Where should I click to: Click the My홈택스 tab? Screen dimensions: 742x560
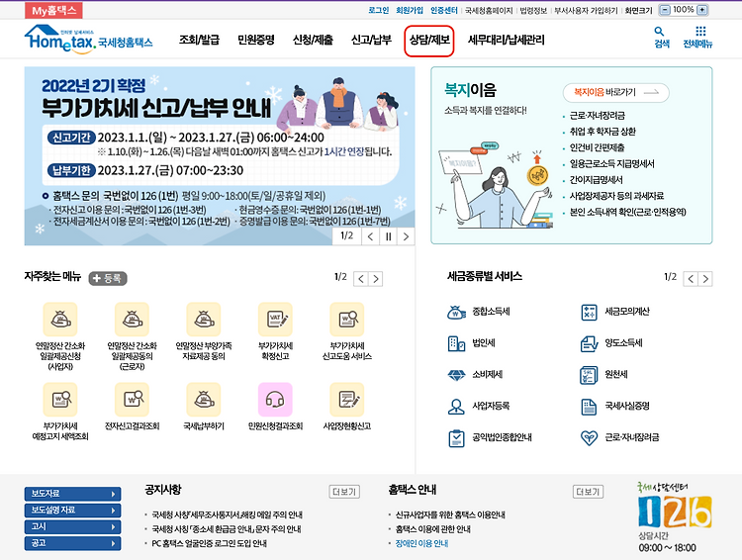pyautogui.click(x=53, y=11)
